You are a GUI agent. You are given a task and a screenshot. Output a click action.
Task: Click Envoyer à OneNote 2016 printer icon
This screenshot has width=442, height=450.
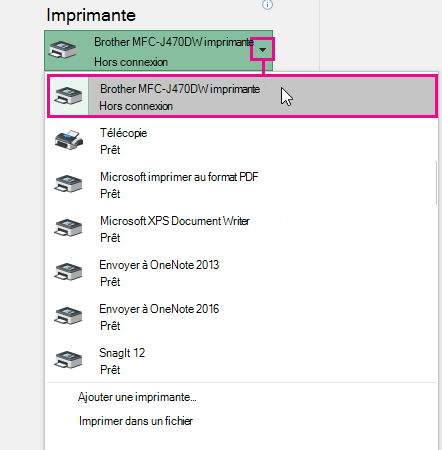[68, 316]
